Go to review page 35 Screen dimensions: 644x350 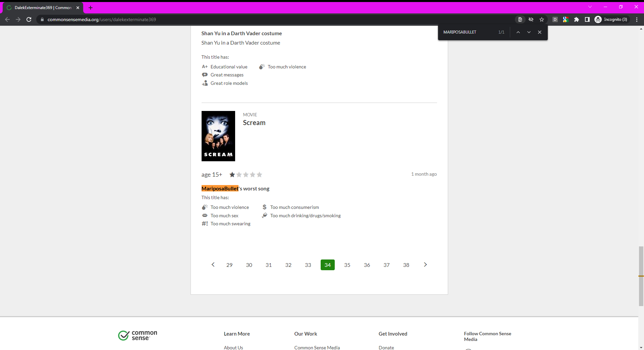347,265
